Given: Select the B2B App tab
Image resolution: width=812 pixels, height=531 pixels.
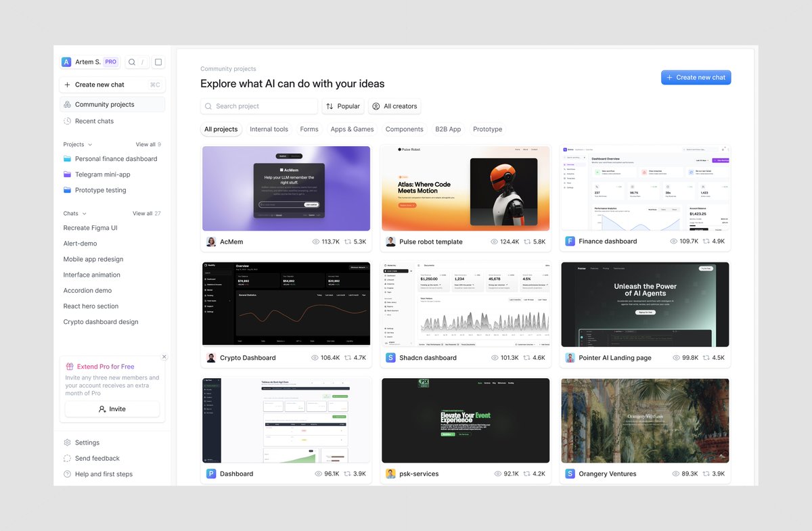Looking at the screenshot, I should [x=448, y=129].
